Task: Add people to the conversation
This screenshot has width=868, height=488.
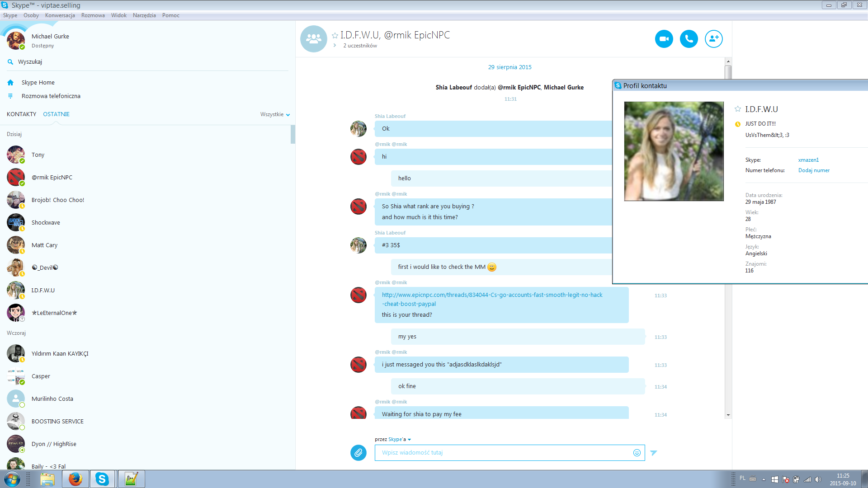Action: click(x=713, y=39)
